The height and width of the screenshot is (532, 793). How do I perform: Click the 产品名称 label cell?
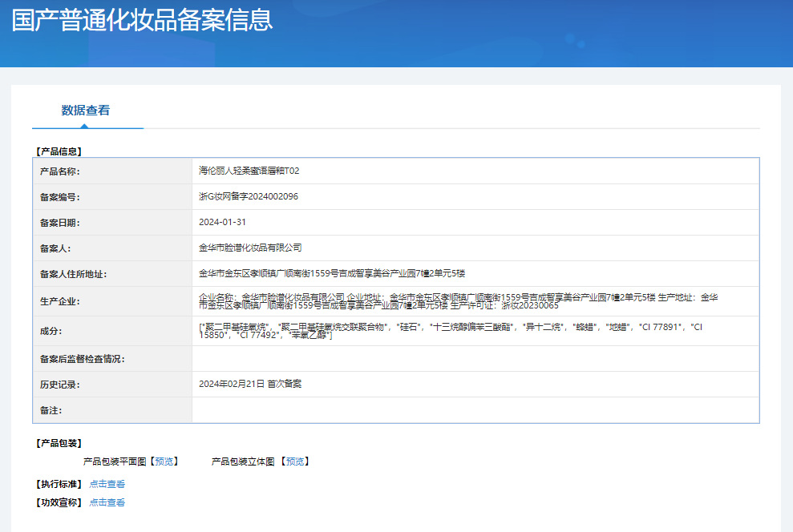[60, 171]
